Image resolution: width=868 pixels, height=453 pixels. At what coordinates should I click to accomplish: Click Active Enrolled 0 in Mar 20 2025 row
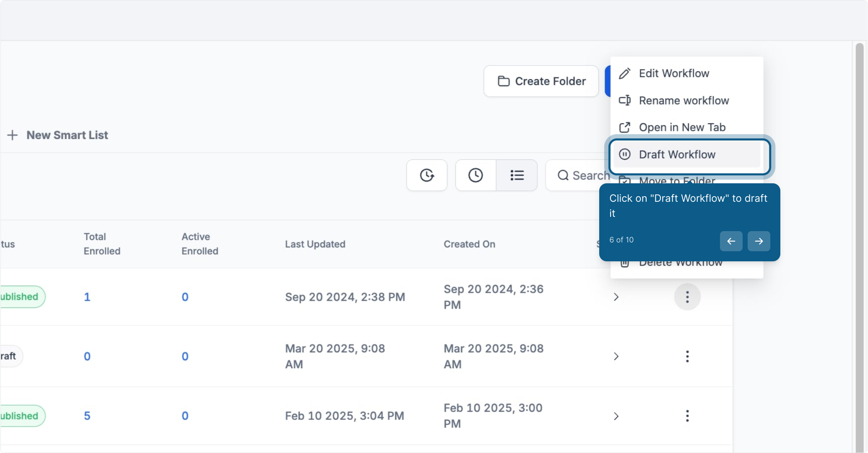pos(185,357)
